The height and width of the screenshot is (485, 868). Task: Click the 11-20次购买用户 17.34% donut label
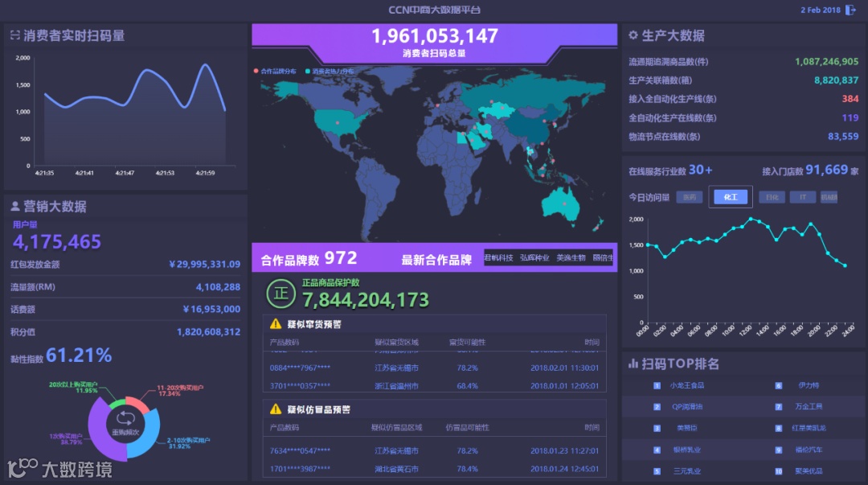tap(180, 390)
